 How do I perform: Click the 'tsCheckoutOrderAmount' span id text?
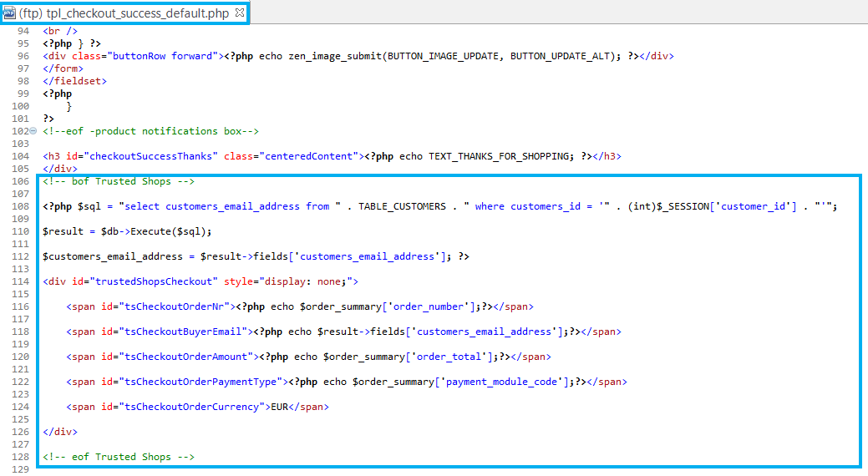[x=186, y=357]
